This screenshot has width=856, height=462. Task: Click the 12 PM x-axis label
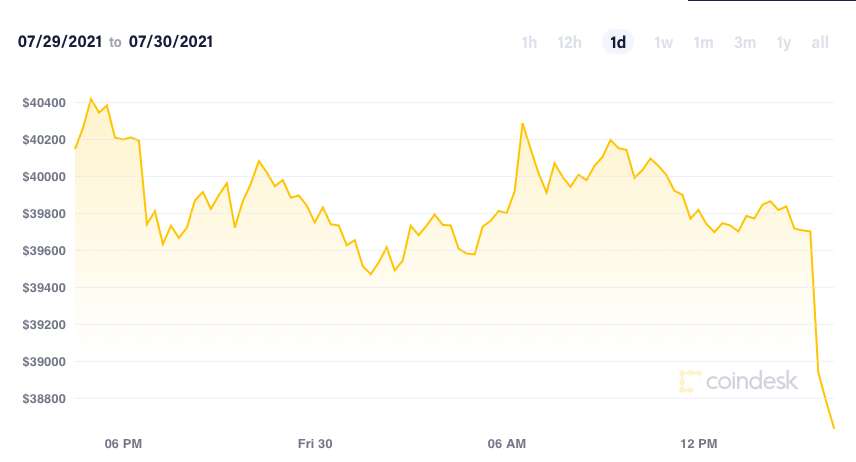[699, 443]
